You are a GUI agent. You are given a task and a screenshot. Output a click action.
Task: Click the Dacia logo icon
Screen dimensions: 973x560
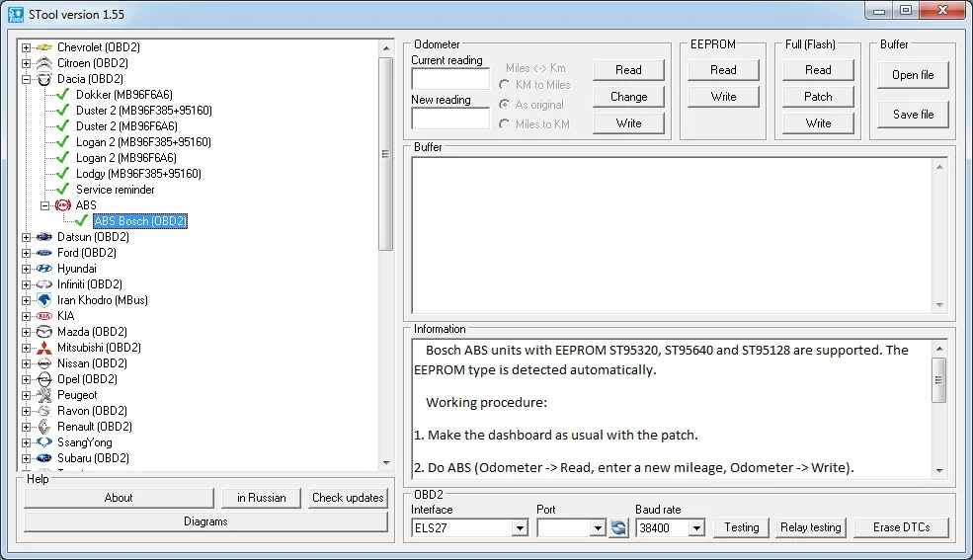pos(44,79)
